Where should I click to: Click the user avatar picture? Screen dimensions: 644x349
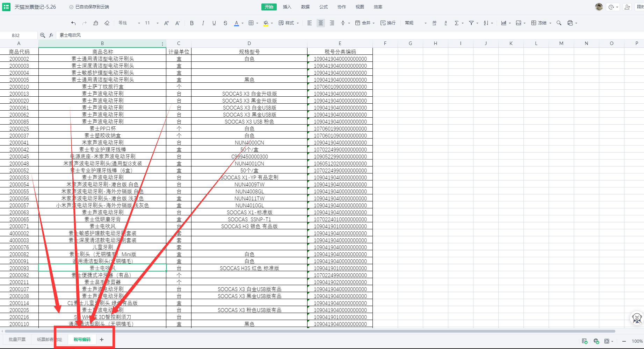[x=599, y=7]
